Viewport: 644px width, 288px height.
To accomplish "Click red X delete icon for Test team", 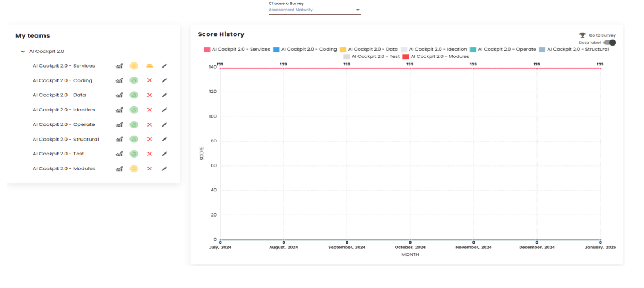I will point(150,154).
